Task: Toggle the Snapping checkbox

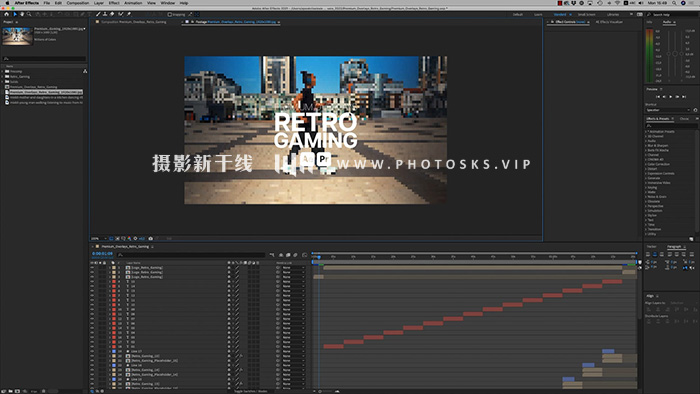Action: click(170, 15)
